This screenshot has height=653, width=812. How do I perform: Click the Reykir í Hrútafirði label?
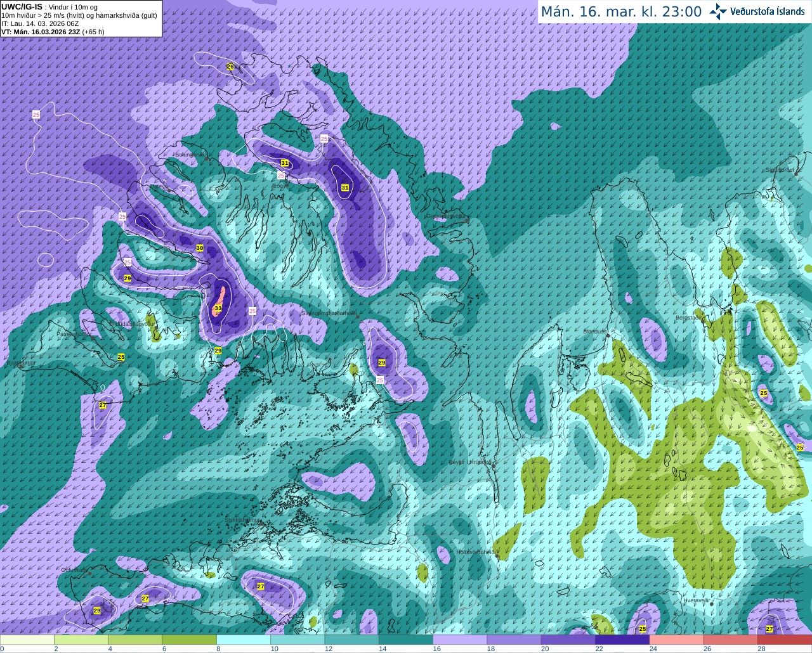tap(471, 462)
